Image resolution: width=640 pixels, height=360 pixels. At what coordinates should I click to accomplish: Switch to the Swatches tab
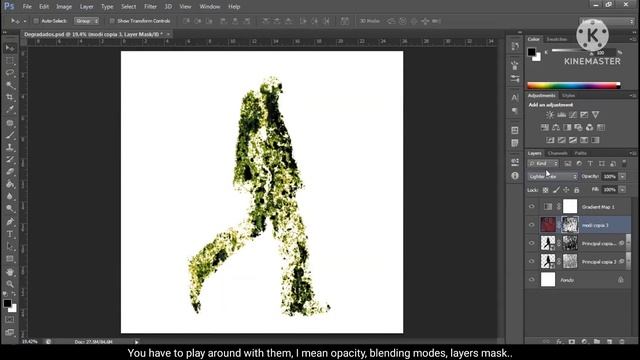click(x=557, y=39)
